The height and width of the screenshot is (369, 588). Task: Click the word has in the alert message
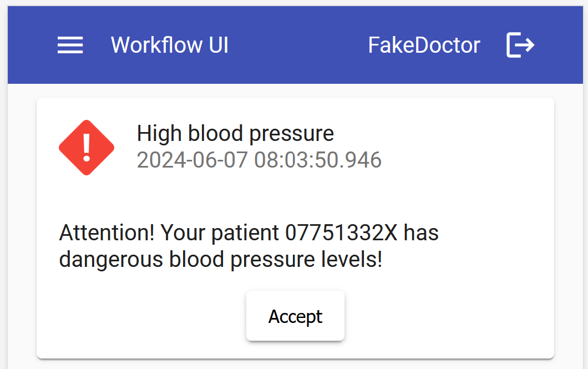coord(421,233)
